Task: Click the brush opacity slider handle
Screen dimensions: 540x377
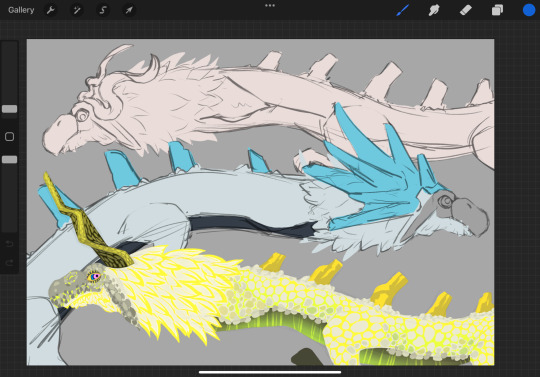Action: point(9,159)
